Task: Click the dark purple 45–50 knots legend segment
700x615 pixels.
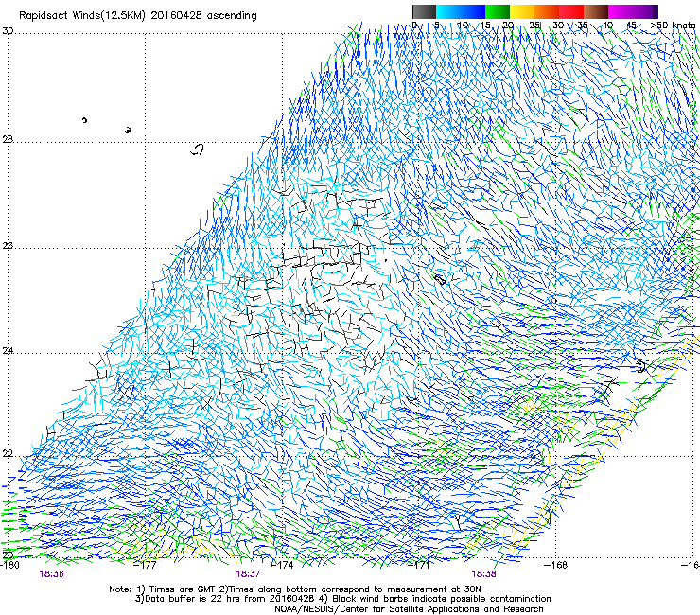Action: tap(645, 11)
